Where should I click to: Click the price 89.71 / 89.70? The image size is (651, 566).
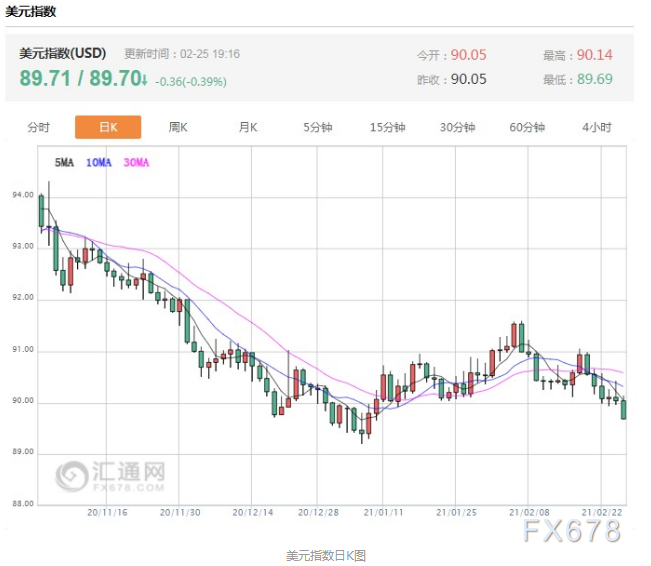(83, 78)
